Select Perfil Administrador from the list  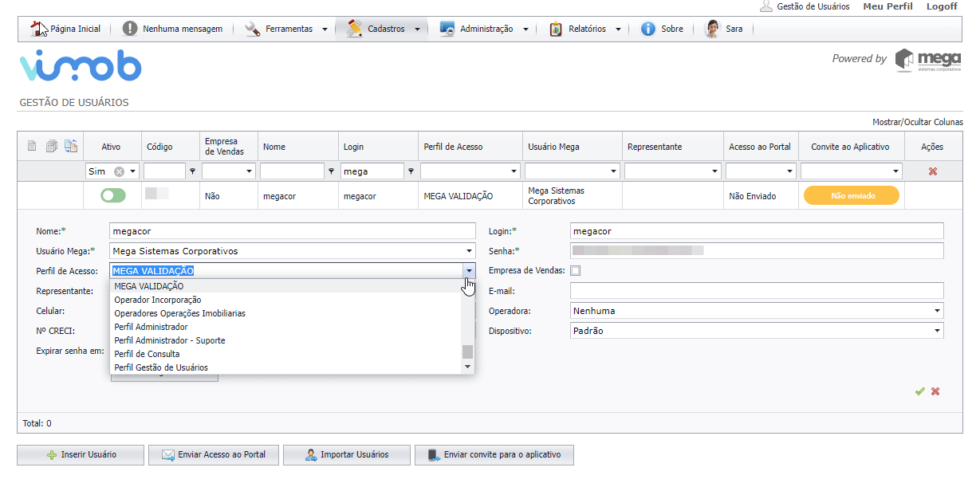click(152, 327)
